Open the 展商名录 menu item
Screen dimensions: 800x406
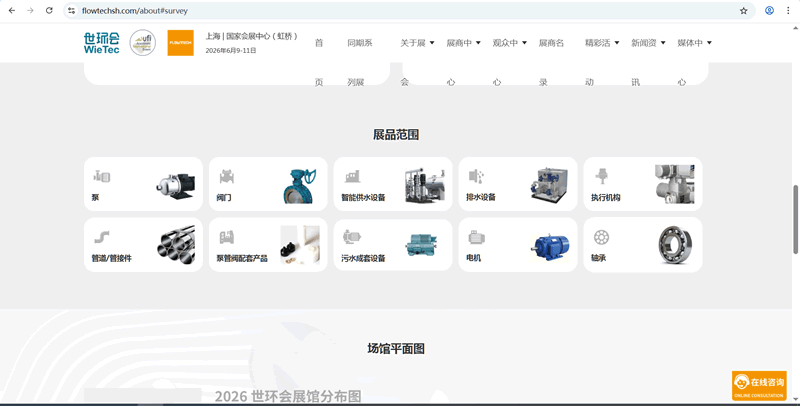[x=551, y=43]
